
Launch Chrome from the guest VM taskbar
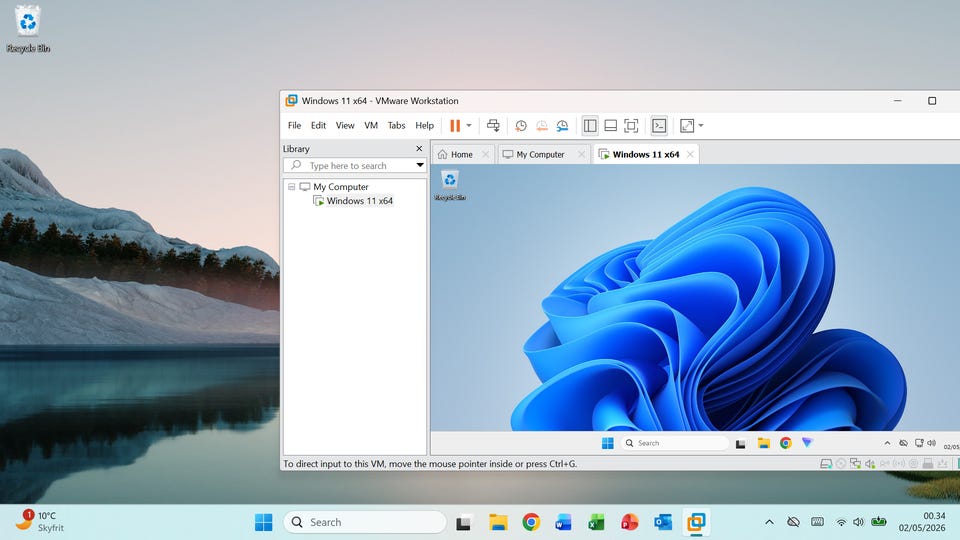click(x=786, y=443)
